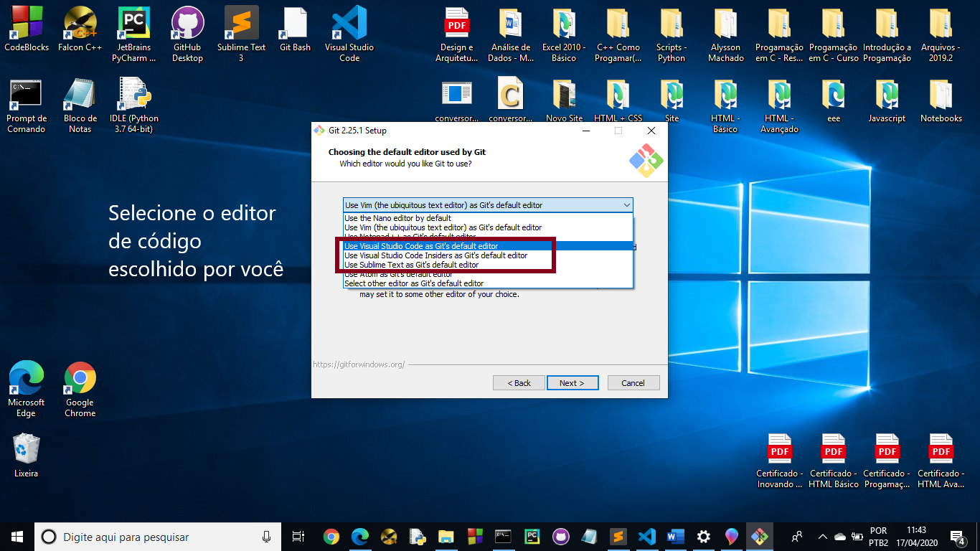Select the Javascript folder on desktop
Screen dimensions: 980x551
click(887, 100)
